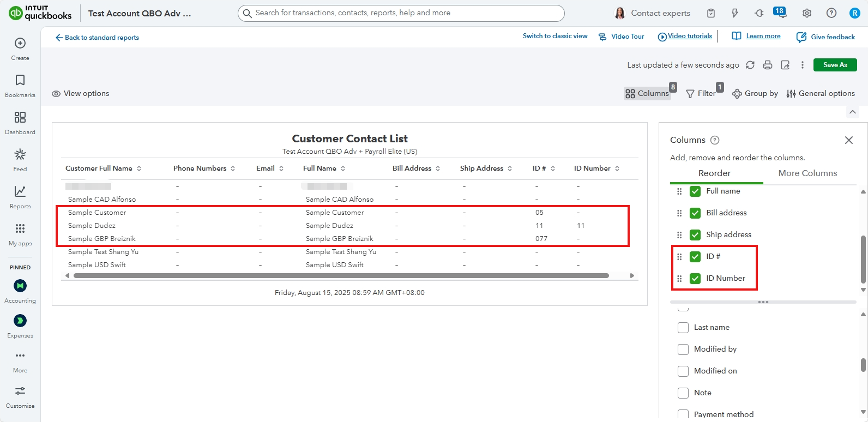This screenshot has height=422, width=868.
Task: Open the Group by options
Action: 755,94
